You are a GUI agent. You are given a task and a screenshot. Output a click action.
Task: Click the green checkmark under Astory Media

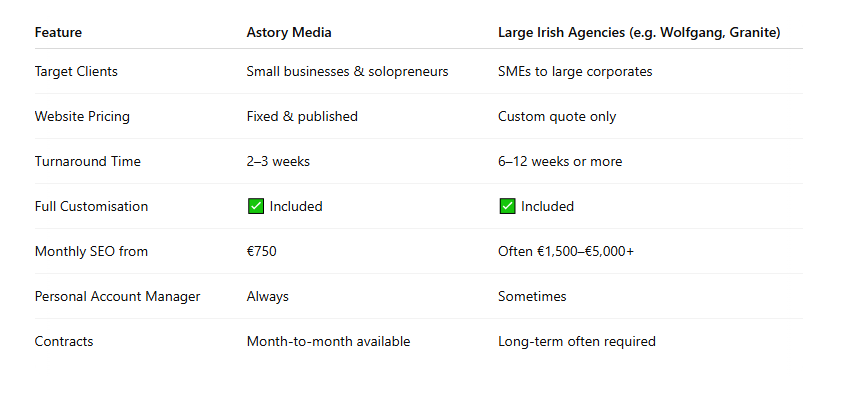pyautogui.click(x=256, y=206)
